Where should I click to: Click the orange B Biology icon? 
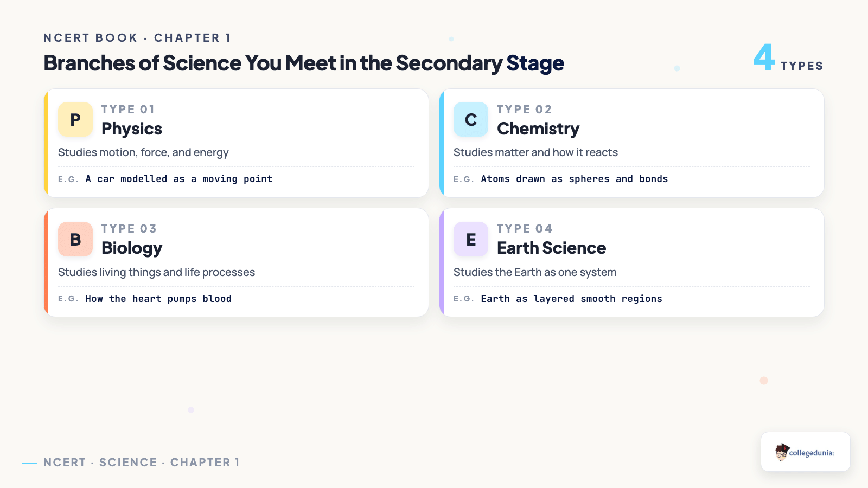click(75, 239)
